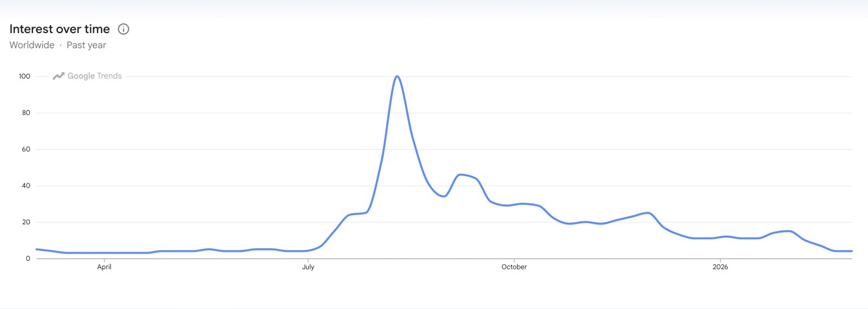Click the 20 value on the vertical axis
The image size is (868, 309).
coord(26,222)
